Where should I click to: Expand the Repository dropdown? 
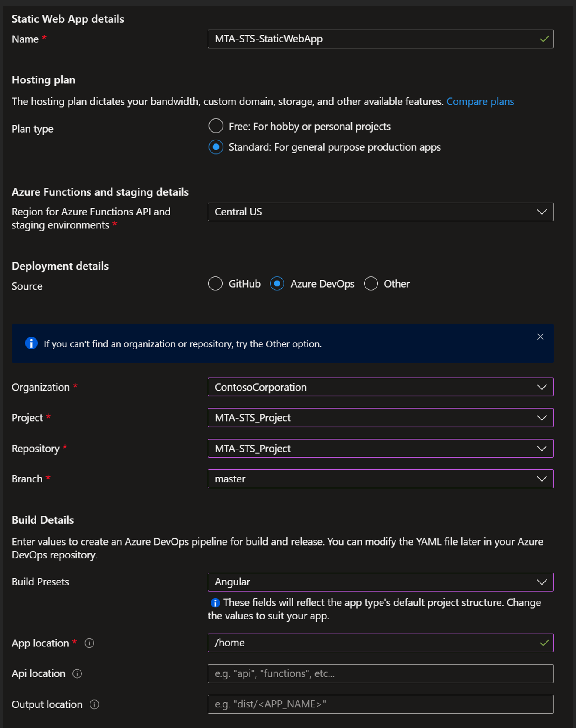[x=380, y=448]
